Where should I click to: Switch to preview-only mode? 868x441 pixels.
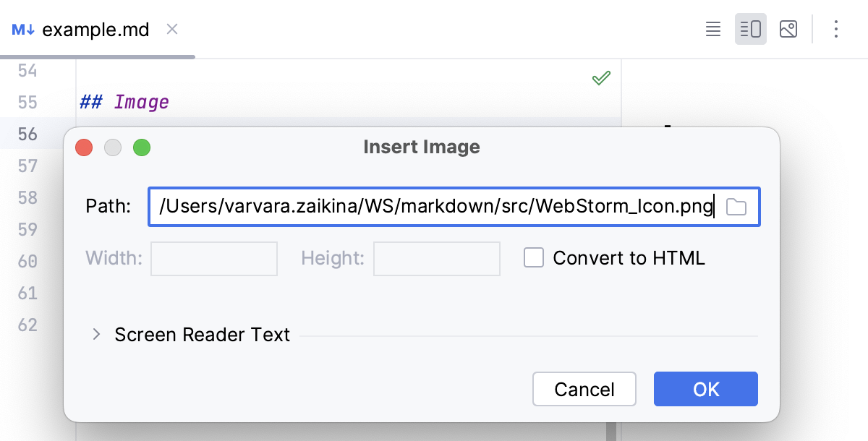click(x=788, y=29)
